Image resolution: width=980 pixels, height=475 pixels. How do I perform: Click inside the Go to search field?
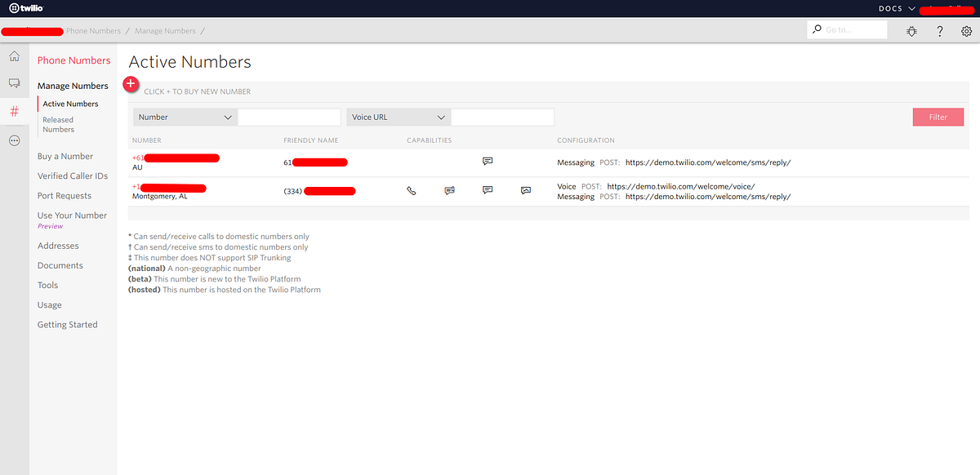tap(849, 29)
